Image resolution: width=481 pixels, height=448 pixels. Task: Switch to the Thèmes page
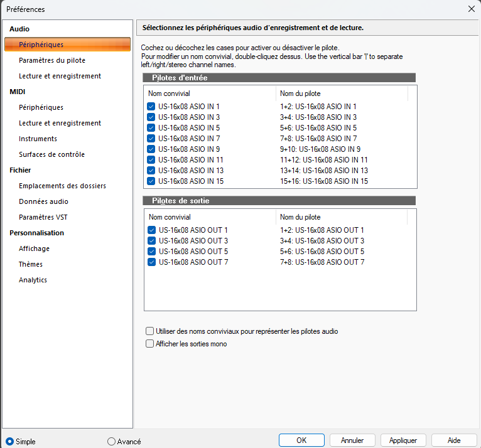coord(31,264)
